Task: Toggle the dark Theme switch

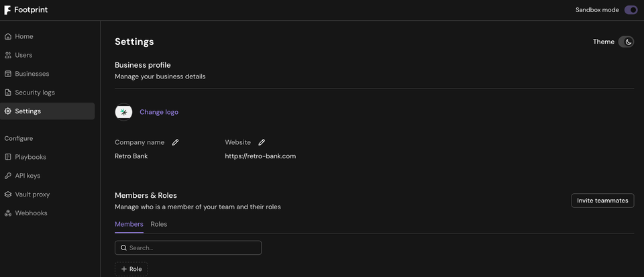Action: click(x=625, y=42)
